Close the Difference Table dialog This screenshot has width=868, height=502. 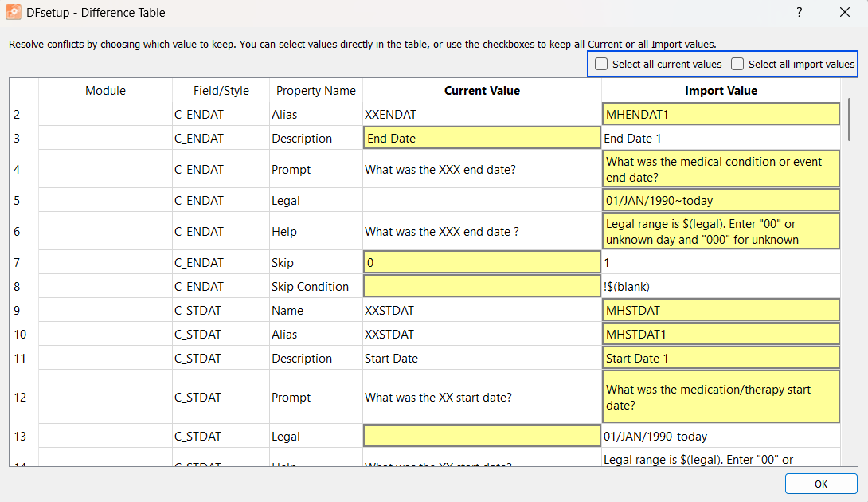845,12
